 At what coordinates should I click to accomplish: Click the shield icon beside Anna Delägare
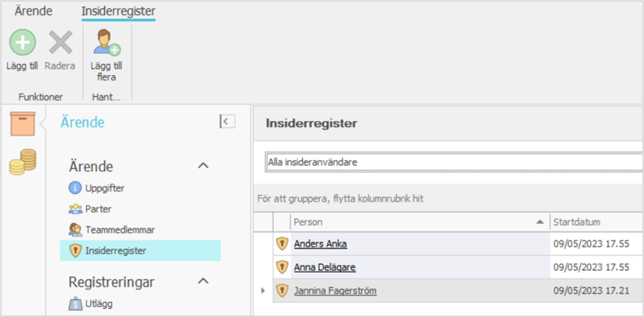[282, 266]
